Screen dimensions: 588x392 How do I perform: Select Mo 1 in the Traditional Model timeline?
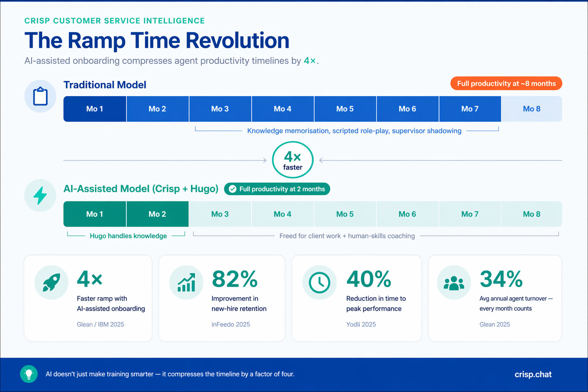[x=95, y=109]
